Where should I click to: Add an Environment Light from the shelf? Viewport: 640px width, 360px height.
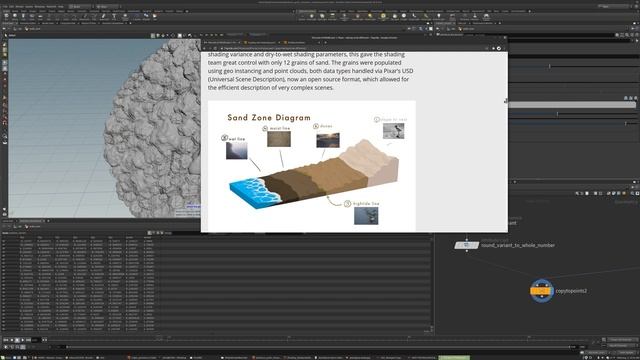tap(383, 17)
